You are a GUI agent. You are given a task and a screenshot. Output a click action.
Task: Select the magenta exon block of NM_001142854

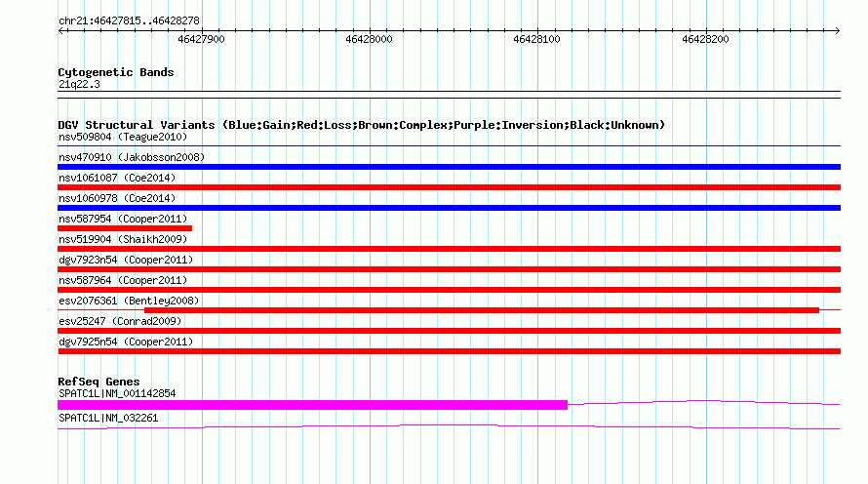point(313,405)
